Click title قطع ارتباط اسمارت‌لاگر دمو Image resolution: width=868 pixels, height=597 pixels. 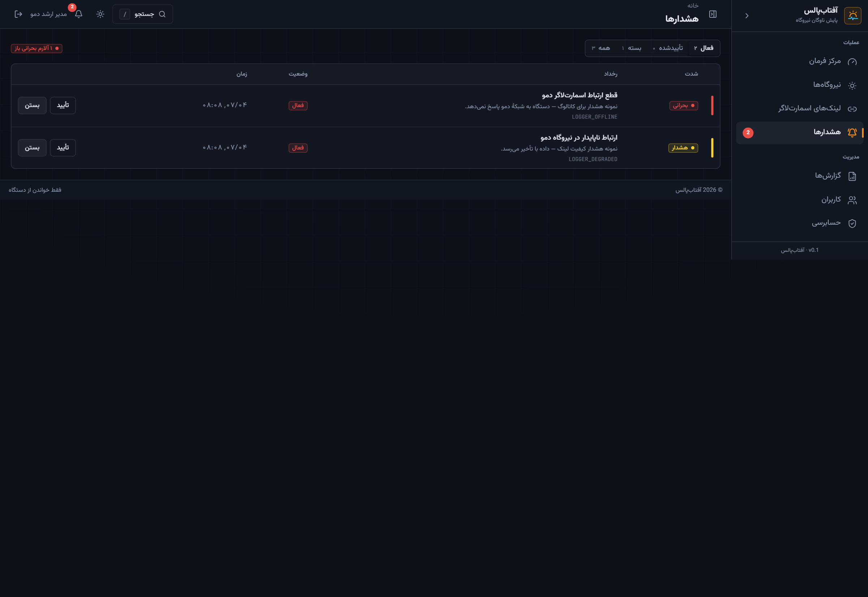579,96
